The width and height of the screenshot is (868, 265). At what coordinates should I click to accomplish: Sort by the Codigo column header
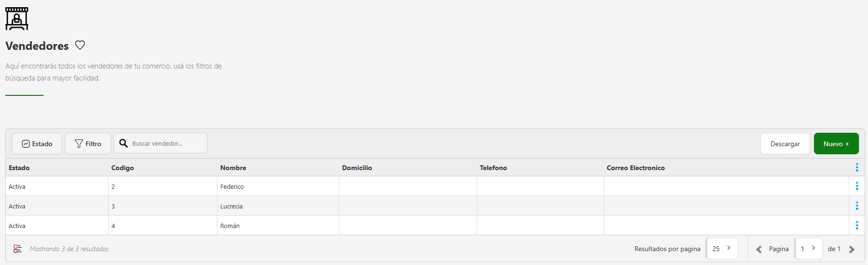123,168
